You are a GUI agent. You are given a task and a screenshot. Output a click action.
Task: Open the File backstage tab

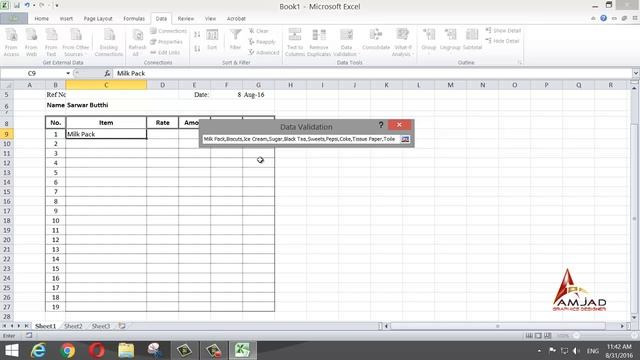14,19
